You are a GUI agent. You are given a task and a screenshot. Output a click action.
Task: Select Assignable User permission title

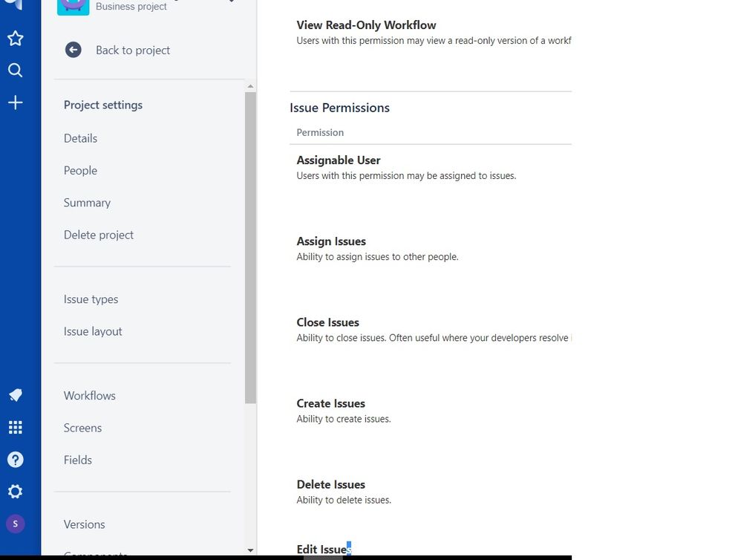(339, 160)
